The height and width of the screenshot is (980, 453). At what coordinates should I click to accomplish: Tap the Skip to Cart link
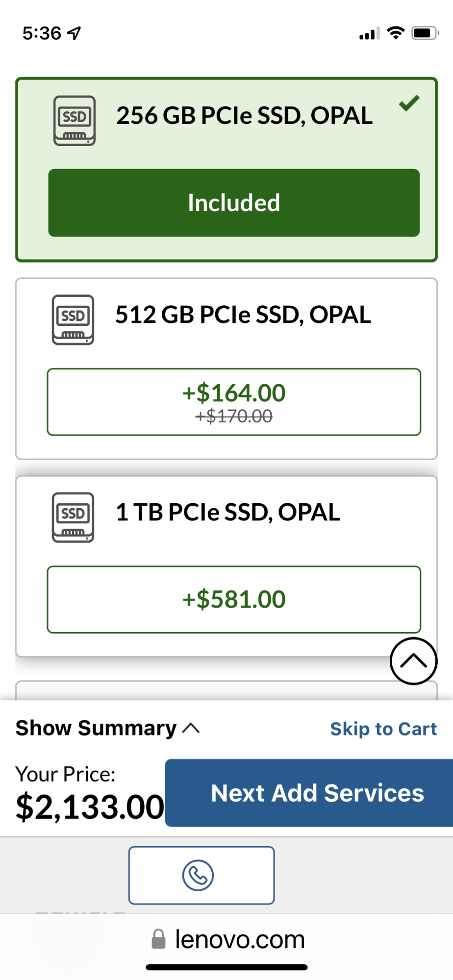pos(383,729)
